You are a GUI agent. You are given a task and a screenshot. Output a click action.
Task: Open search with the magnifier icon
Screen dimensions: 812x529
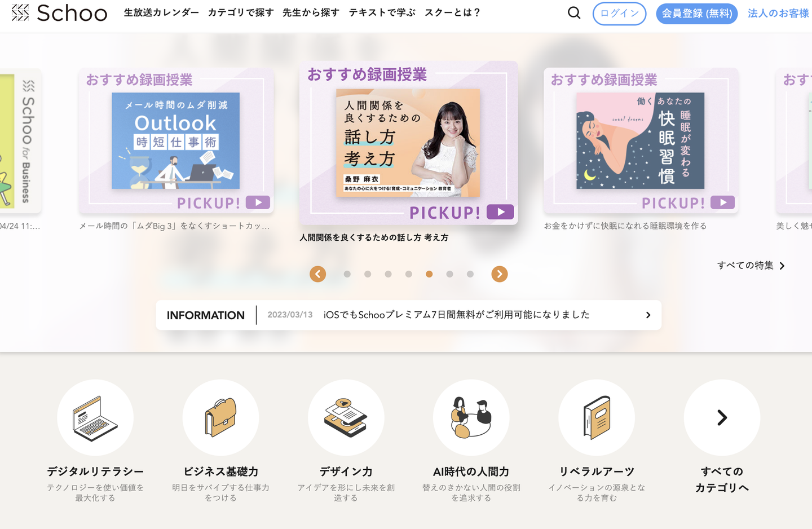tap(574, 12)
